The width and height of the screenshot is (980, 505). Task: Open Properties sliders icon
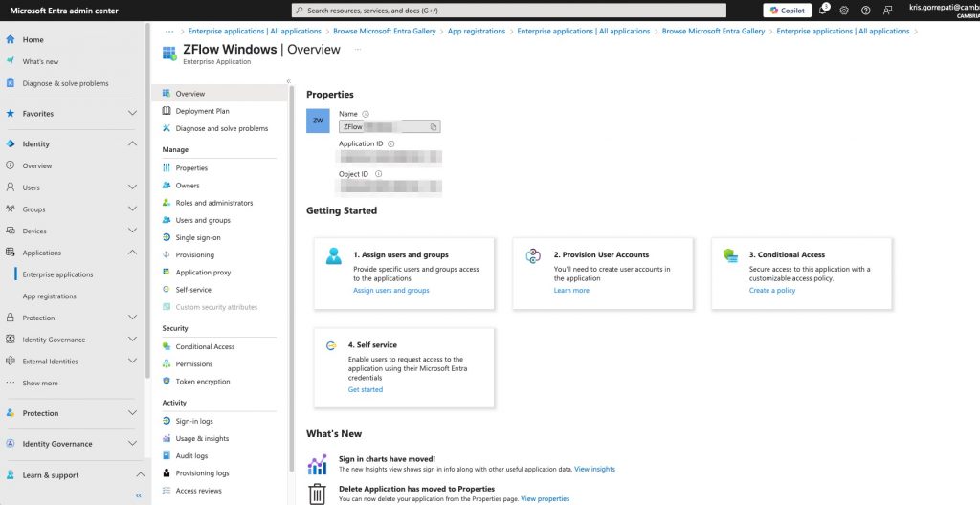pyautogui.click(x=167, y=167)
